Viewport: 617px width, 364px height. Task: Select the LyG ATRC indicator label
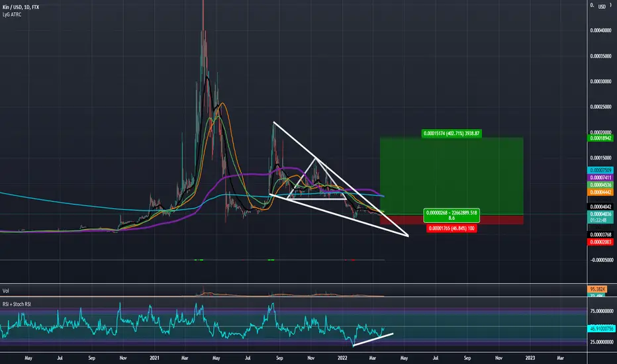(x=12, y=15)
